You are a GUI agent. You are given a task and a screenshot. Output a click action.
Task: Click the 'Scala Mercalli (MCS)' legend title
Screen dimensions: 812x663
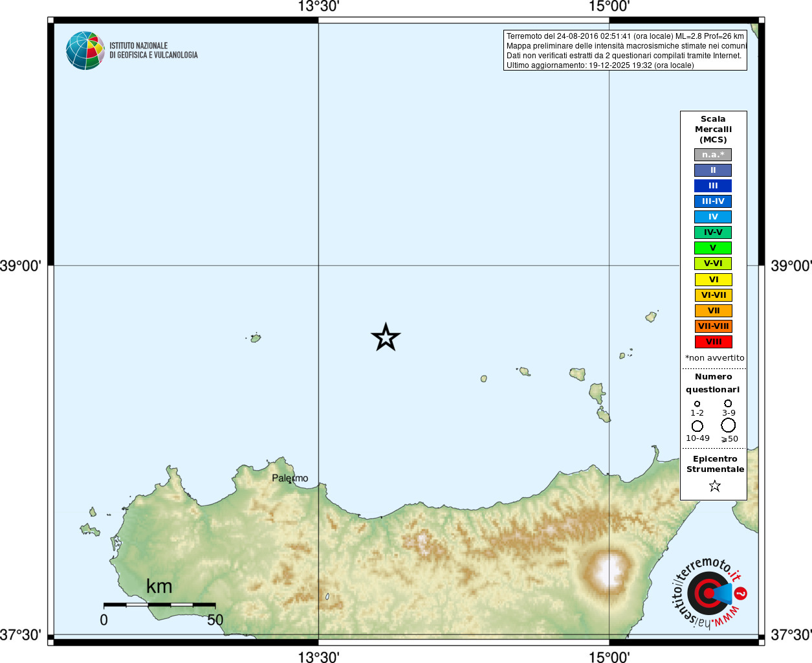coord(713,129)
